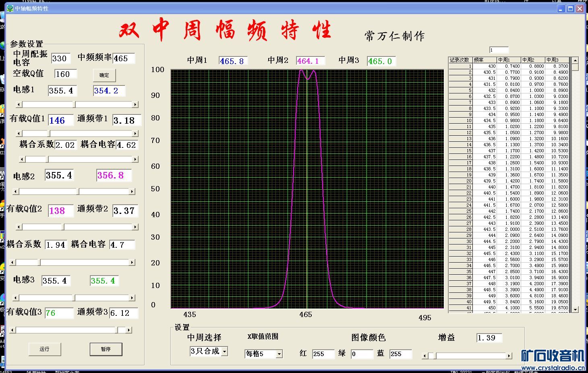Click right arrow of 有载Q值3 slider
Viewport: 588px width, 373px height.
(x=129, y=330)
